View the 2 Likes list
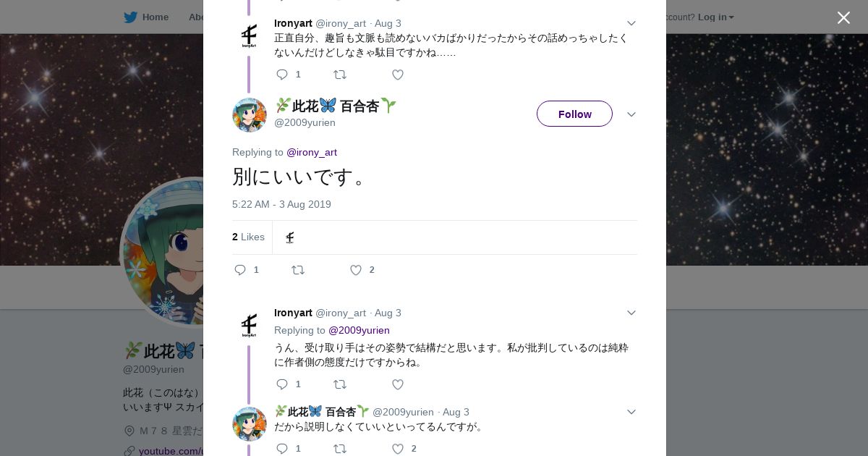 (248, 237)
